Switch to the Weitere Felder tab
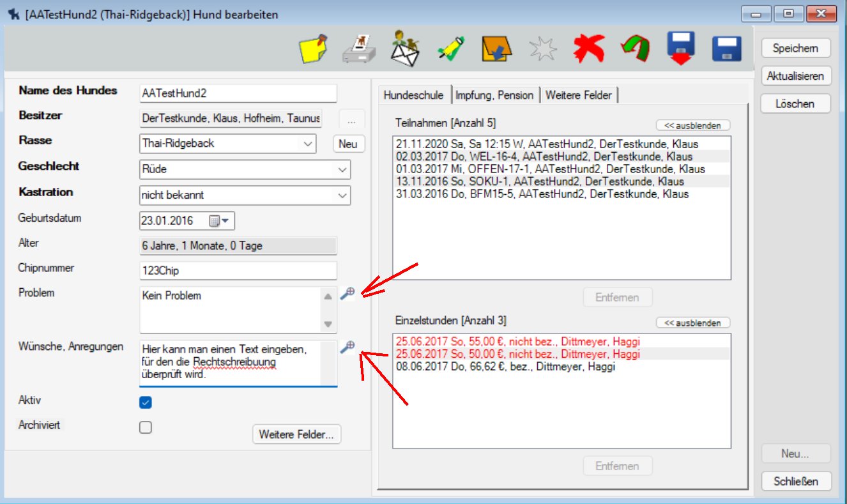 578,95
